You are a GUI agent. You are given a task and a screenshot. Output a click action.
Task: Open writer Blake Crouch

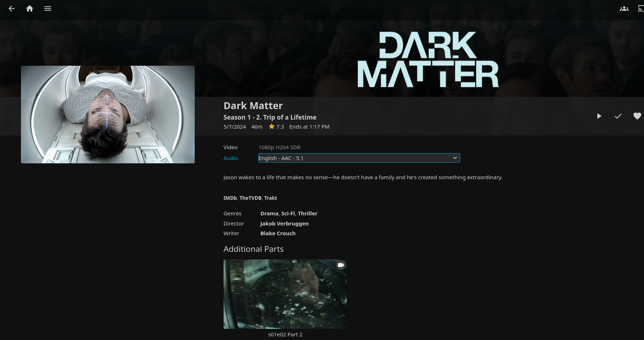pyautogui.click(x=278, y=233)
